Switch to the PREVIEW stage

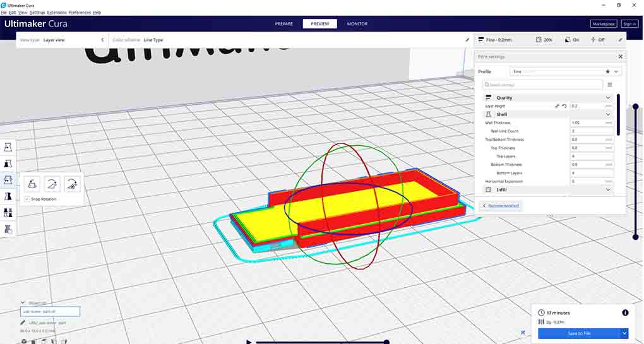tap(320, 24)
